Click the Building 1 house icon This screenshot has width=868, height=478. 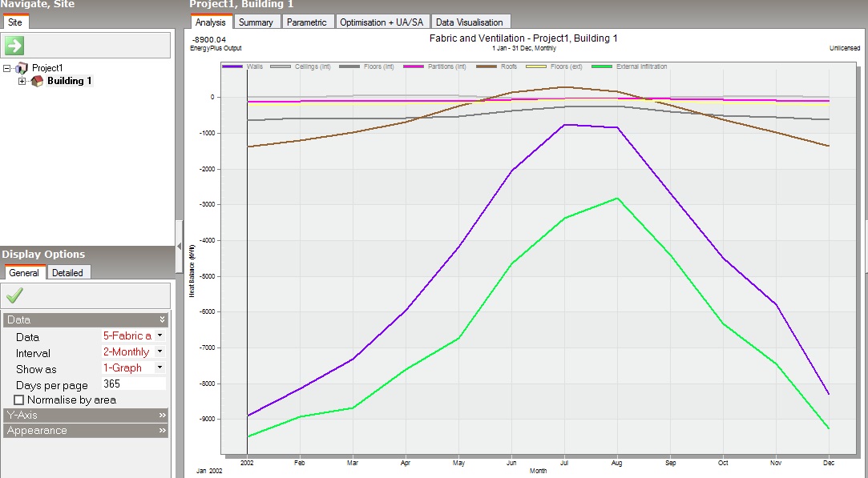[x=37, y=81]
